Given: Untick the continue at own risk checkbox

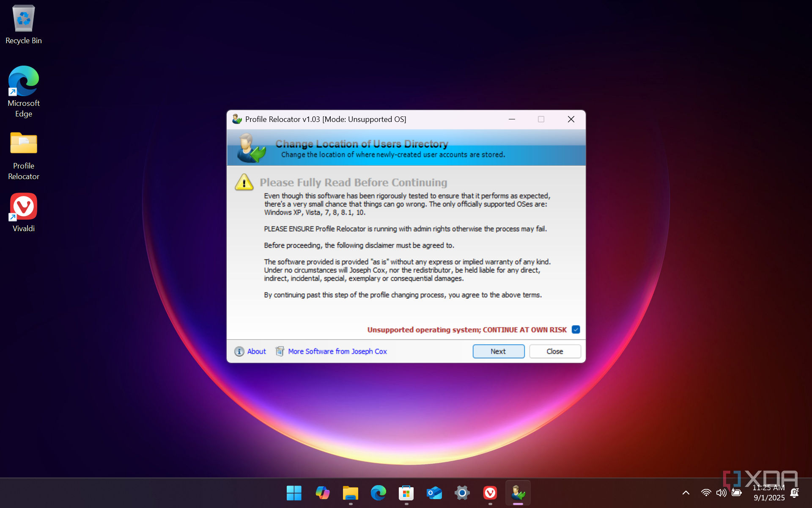Looking at the screenshot, I should pos(576,329).
